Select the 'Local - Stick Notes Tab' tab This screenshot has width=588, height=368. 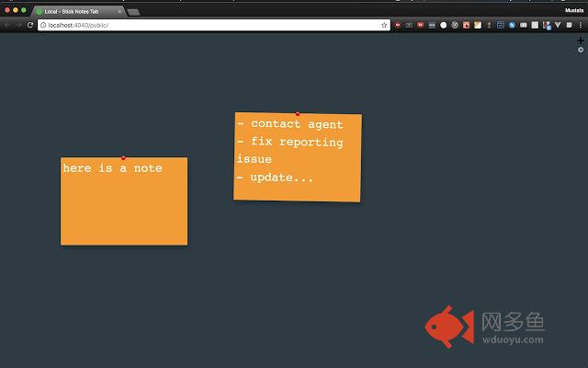pyautogui.click(x=77, y=12)
